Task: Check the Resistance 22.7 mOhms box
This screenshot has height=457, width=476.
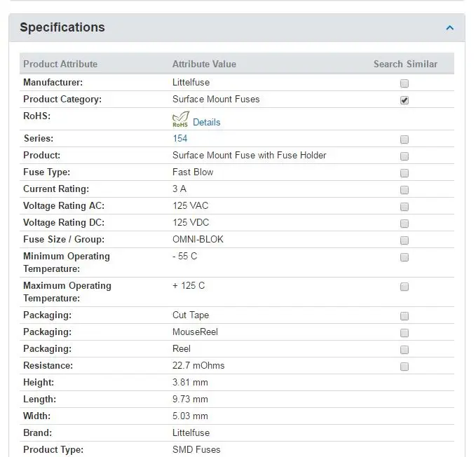Action: point(404,367)
